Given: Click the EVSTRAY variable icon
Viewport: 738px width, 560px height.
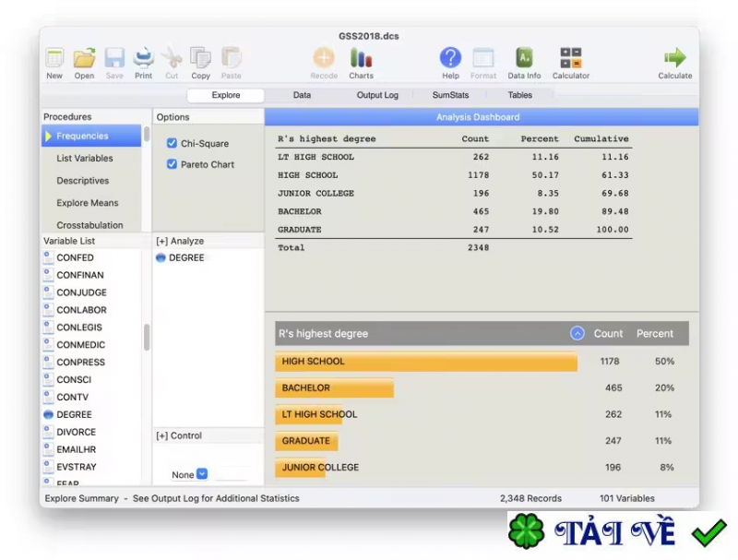Looking at the screenshot, I should coord(48,466).
